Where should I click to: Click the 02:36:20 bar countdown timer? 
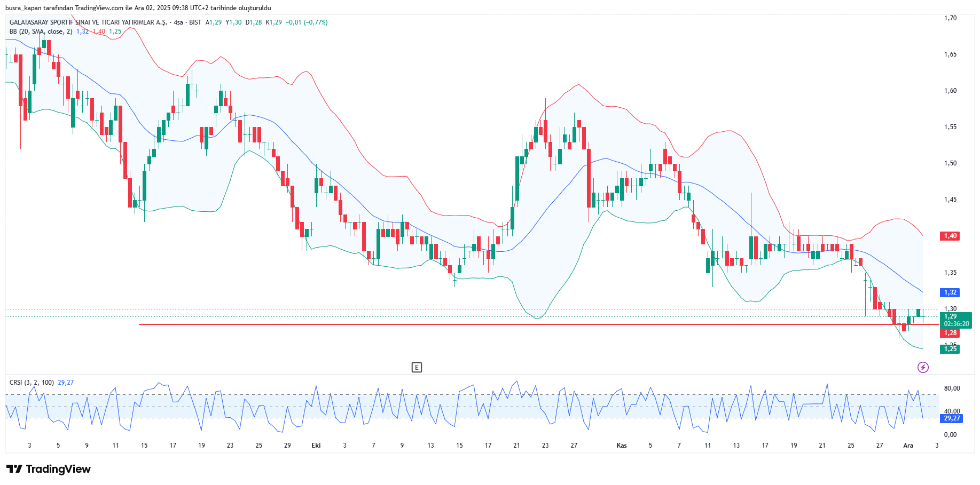click(956, 324)
